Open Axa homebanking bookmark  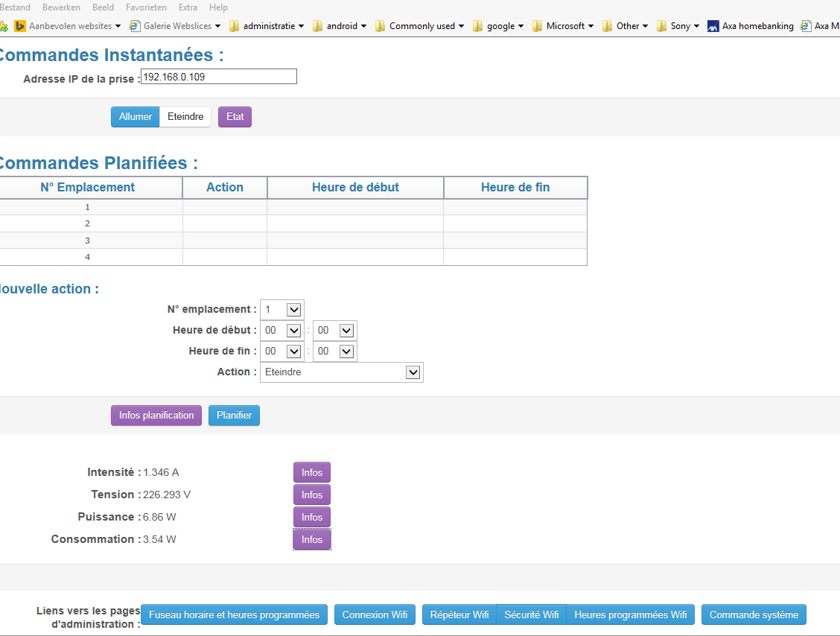tap(751, 26)
